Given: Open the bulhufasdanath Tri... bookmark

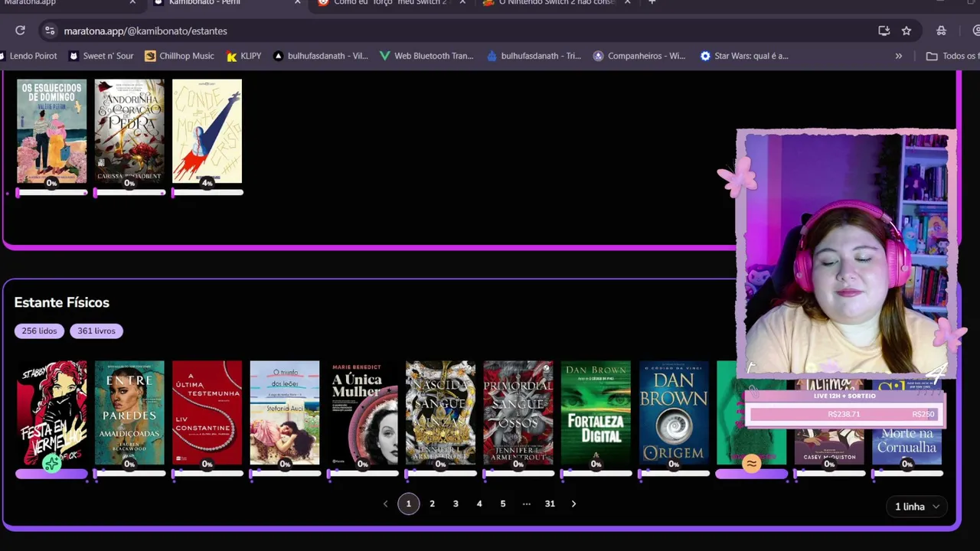Looking at the screenshot, I should pyautogui.click(x=534, y=56).
